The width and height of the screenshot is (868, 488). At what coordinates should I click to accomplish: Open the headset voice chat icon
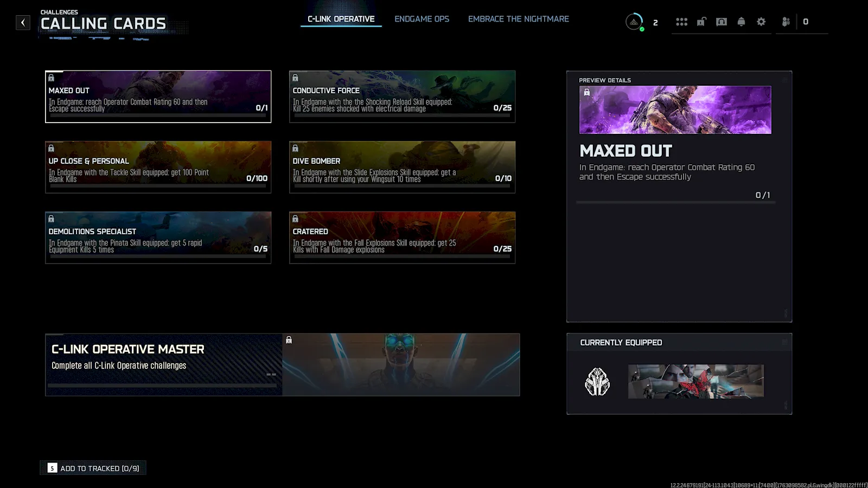tap(721, 22)
